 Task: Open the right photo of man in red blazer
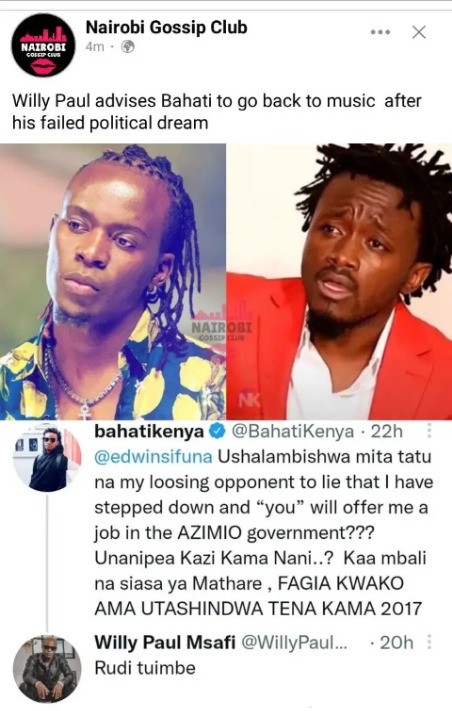pos(339,281)
